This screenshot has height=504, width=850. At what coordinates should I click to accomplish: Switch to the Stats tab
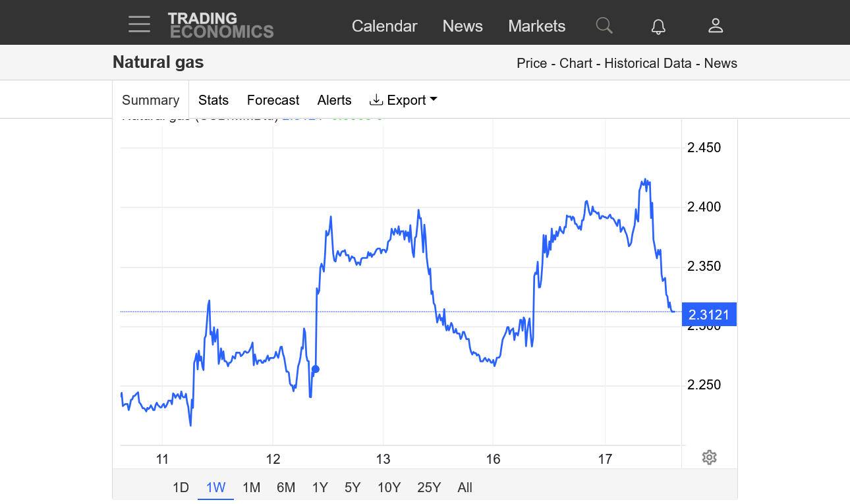(213, 100)
